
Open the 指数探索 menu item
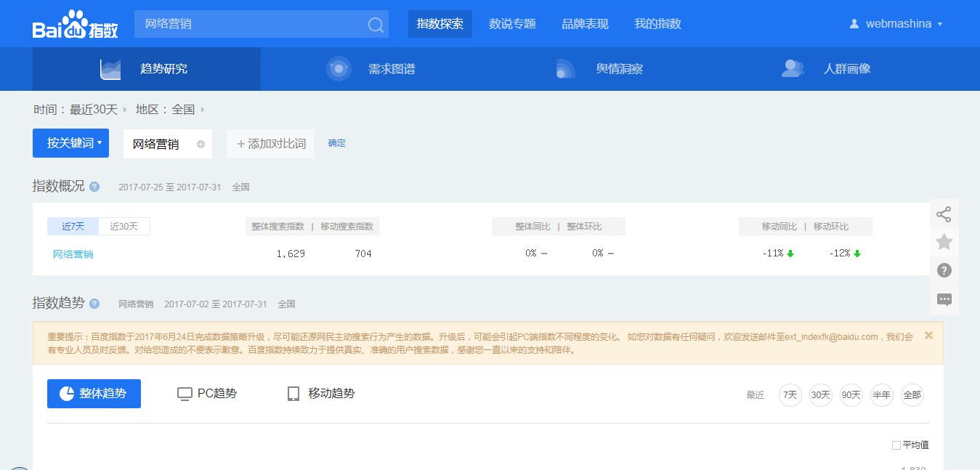440,24
